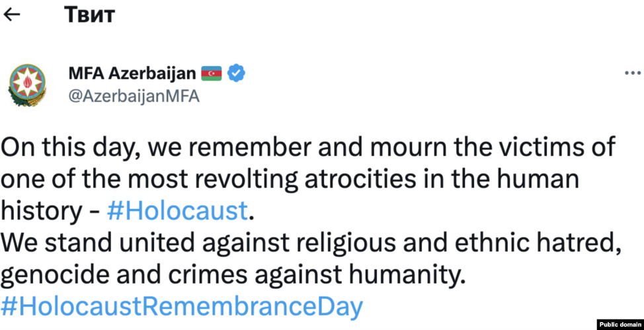Viewport: 644px width, 330px height.
Task: Click the blue verified checkmark badge
Action: coord(236,73)
